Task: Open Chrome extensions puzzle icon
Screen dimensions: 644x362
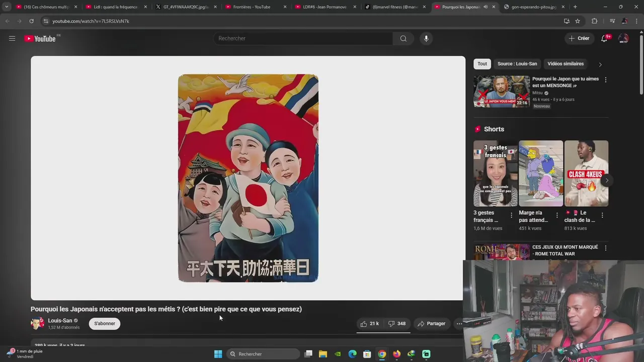Action: click(595, 21)
